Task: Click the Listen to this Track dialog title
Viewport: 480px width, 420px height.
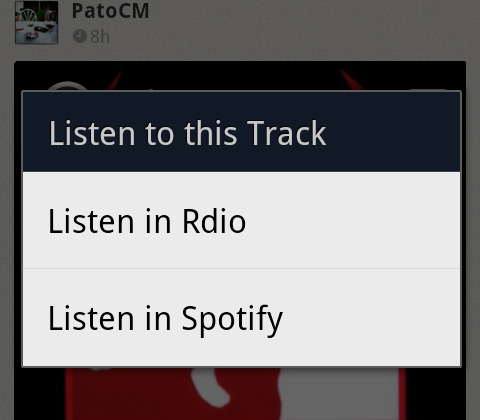Action: coord(187,133)
